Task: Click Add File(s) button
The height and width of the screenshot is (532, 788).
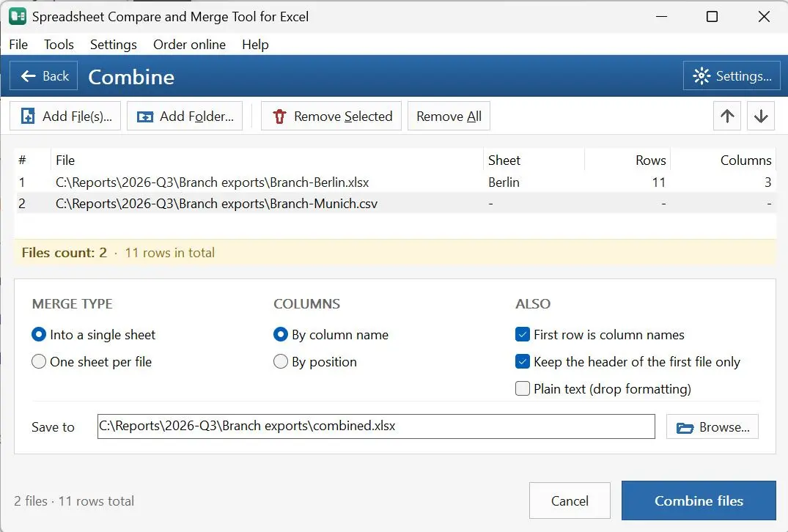Action: pyautogui.click(x=65, y=116)
